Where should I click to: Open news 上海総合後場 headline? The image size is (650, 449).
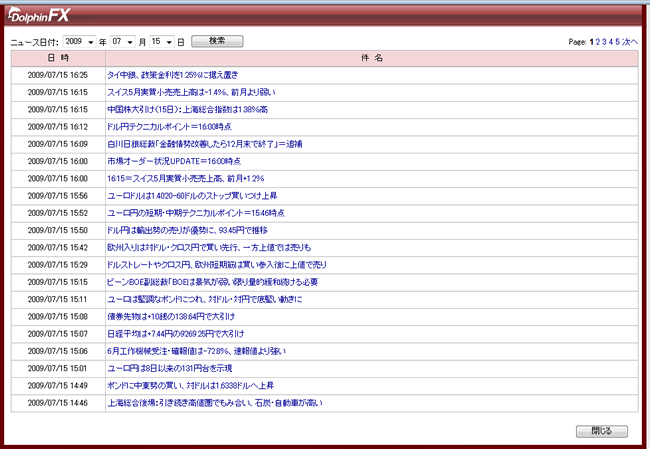[215, 403]
